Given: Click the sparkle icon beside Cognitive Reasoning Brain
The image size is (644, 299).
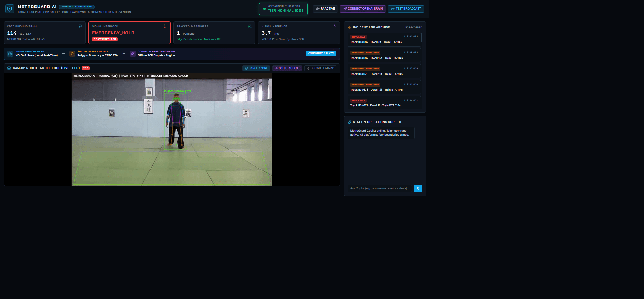Looking at the screenshot, I should [x=133, y=54].
